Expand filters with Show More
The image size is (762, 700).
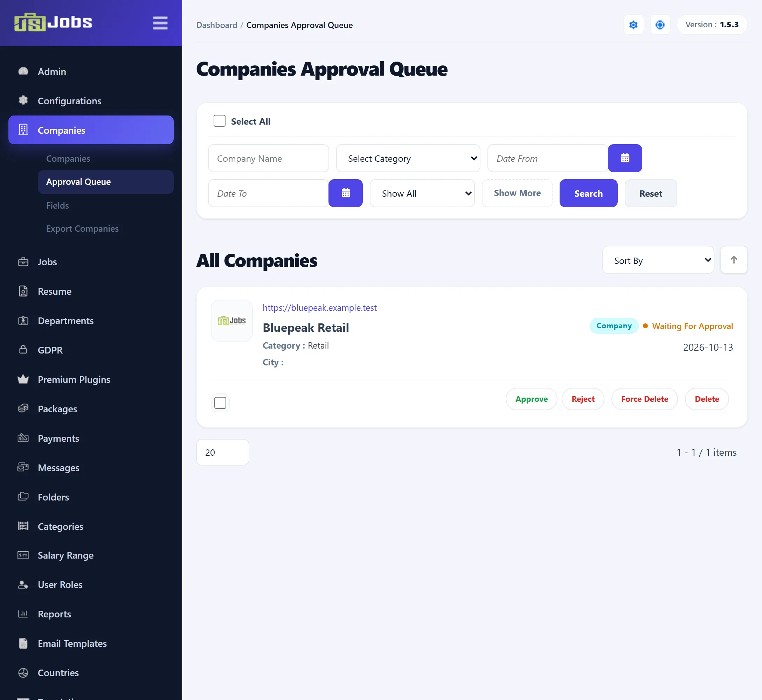tap(517, 193)
